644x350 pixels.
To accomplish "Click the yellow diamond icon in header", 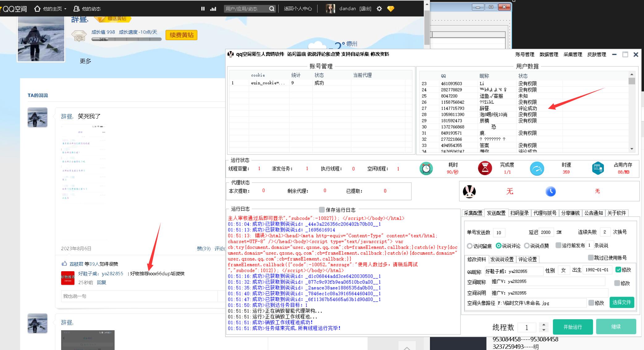I will click(391, 9).
